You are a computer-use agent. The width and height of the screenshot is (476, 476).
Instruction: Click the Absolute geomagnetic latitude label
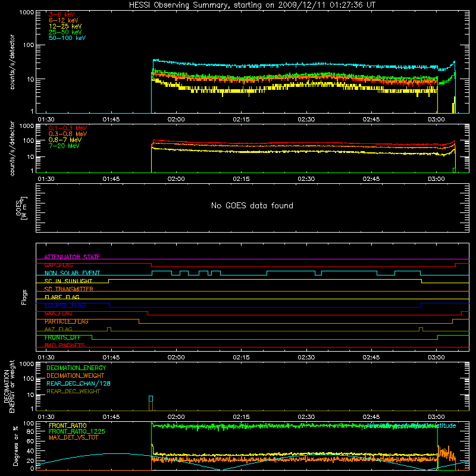pos(411,426)
